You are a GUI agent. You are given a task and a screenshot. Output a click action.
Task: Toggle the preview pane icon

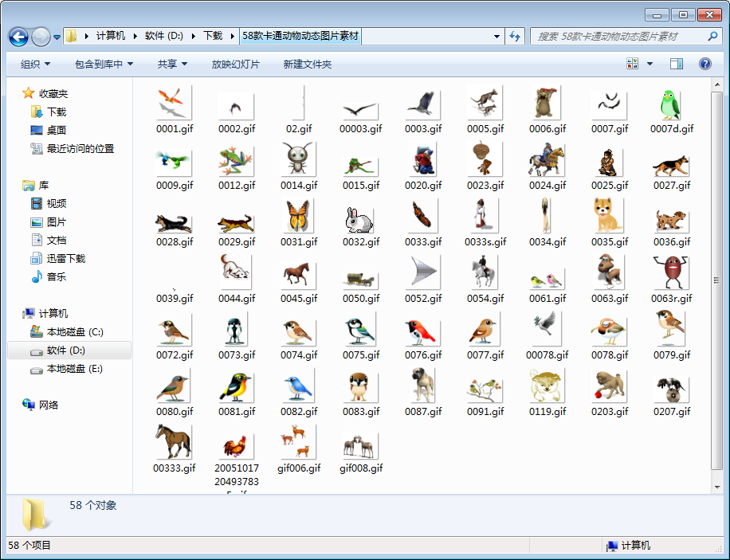(677, 64)
